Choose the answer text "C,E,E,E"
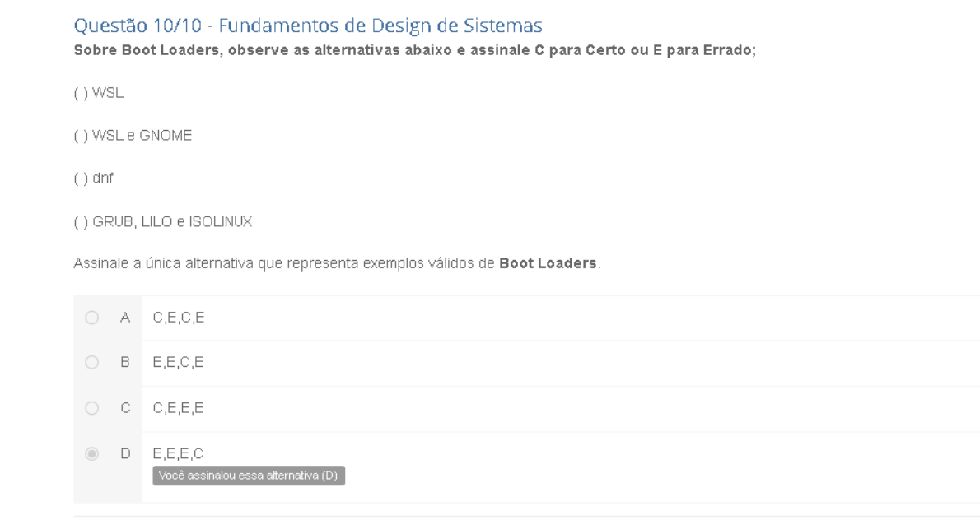980x520 pixels. (179, 408)
